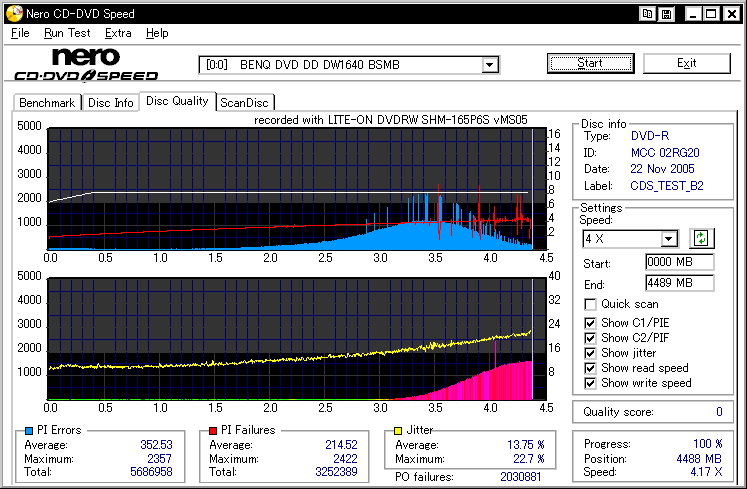This screenshot has height=489, width=747.
Task: Click the Nero app icon in title bar
Action: pos(13,14)
